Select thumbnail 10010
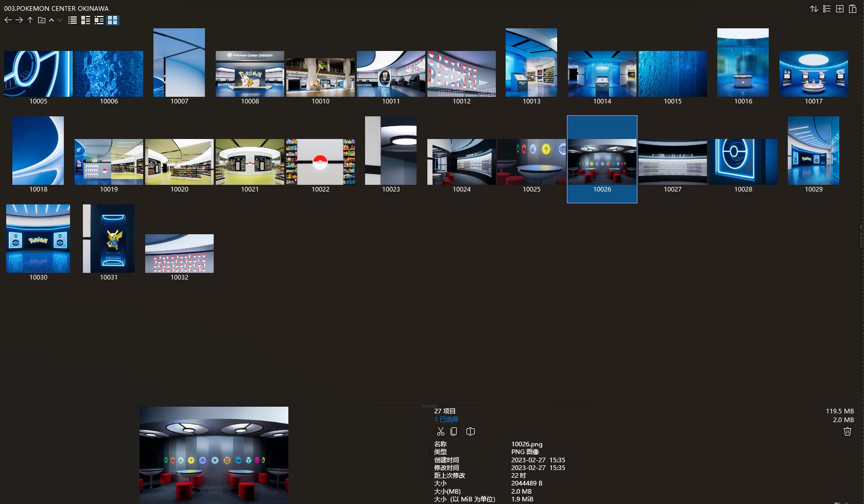Screen dimensions: 864x504 (320, 77)
